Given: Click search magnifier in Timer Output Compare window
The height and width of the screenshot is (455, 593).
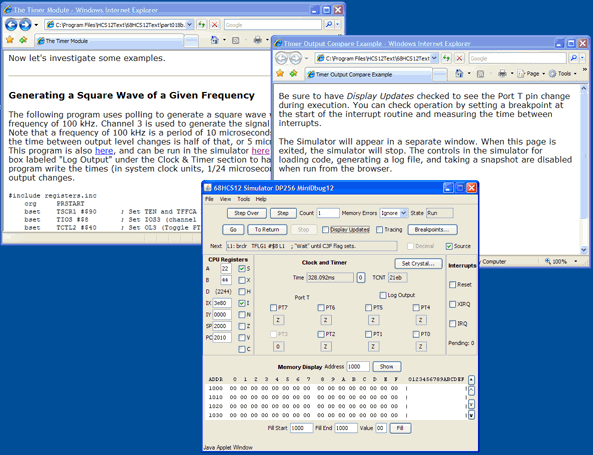Looking at the screenshot, I should (x=574, y=58).
